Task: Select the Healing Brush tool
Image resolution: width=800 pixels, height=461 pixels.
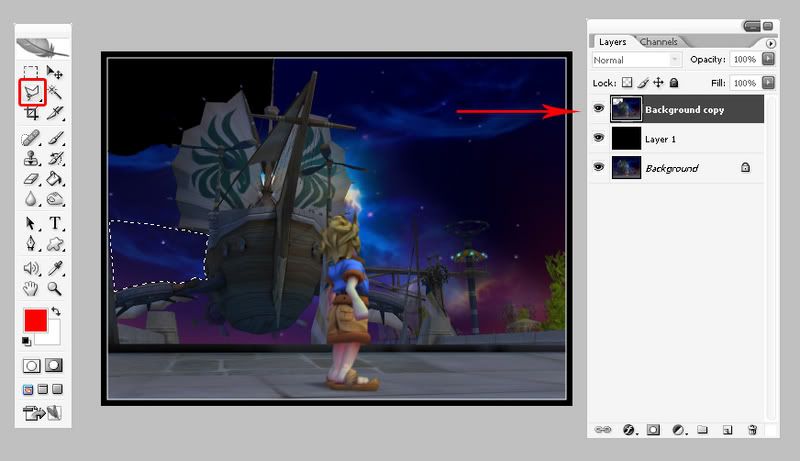Action: tap(31, 138)
